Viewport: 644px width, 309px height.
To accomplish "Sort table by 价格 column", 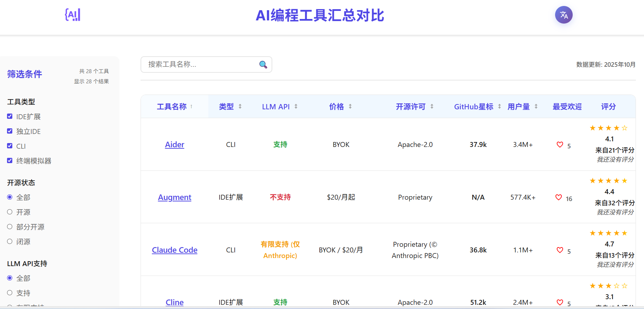I will (341, 107).
